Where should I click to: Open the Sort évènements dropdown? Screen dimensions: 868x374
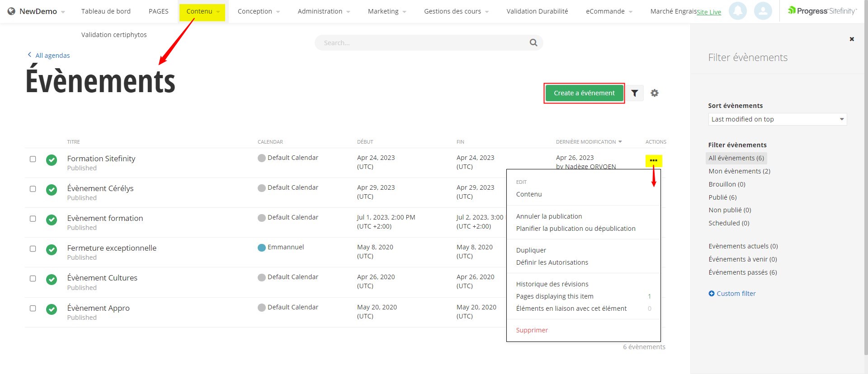pyautogui.click(x=777, y=119)
